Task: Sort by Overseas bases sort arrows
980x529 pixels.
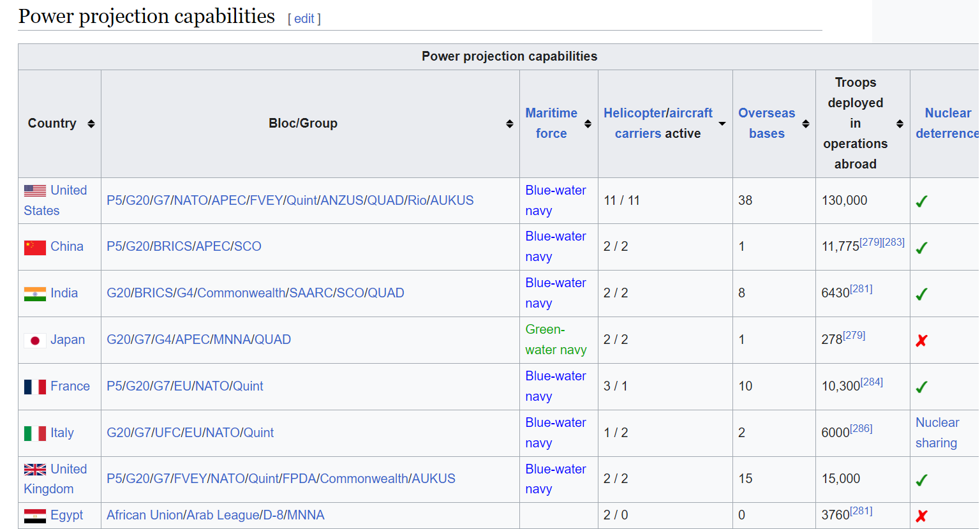Action: coord(806,124)
